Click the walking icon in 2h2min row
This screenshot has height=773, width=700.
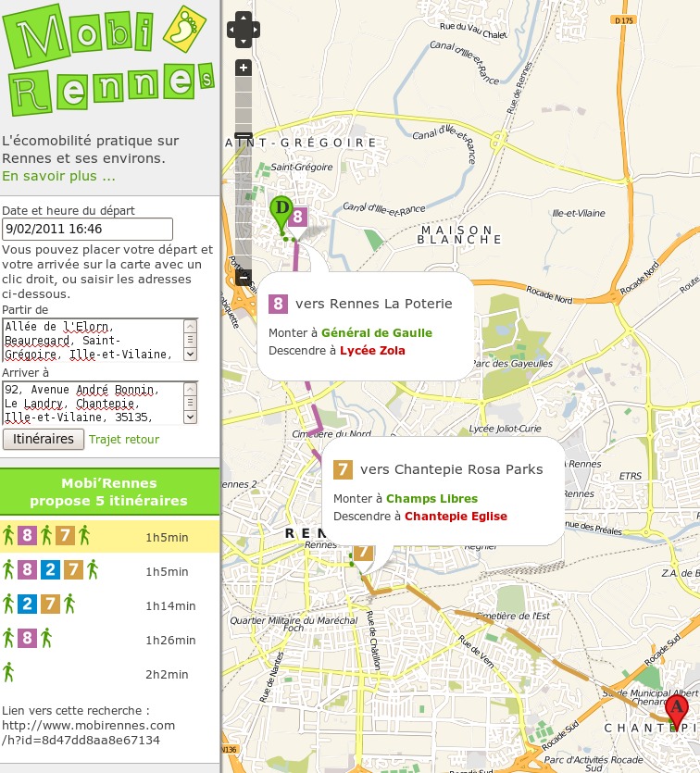8,672
